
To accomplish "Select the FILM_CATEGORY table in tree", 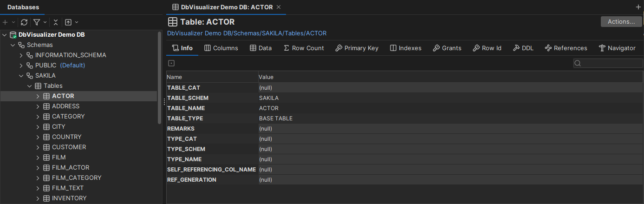I will [77, 178].
